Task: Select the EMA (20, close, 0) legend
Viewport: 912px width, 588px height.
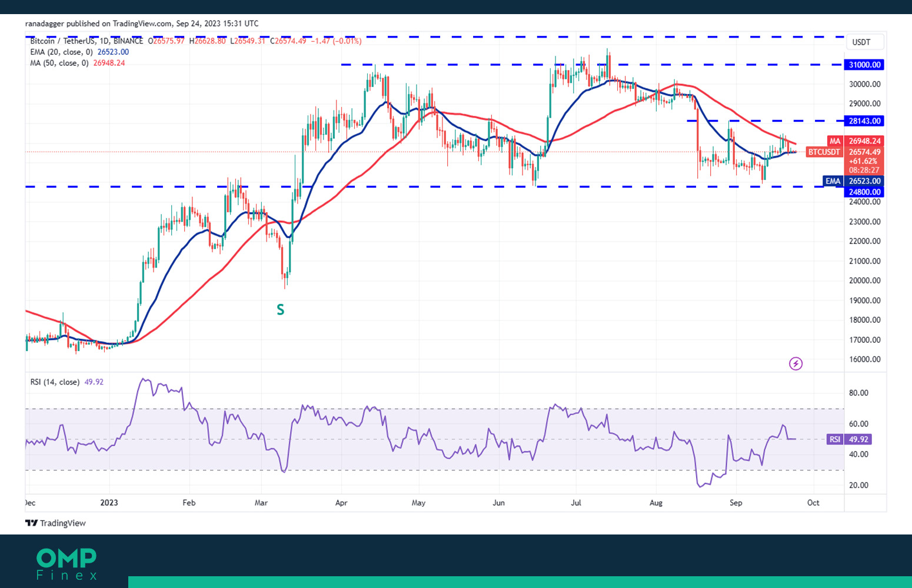Action: 79,52
